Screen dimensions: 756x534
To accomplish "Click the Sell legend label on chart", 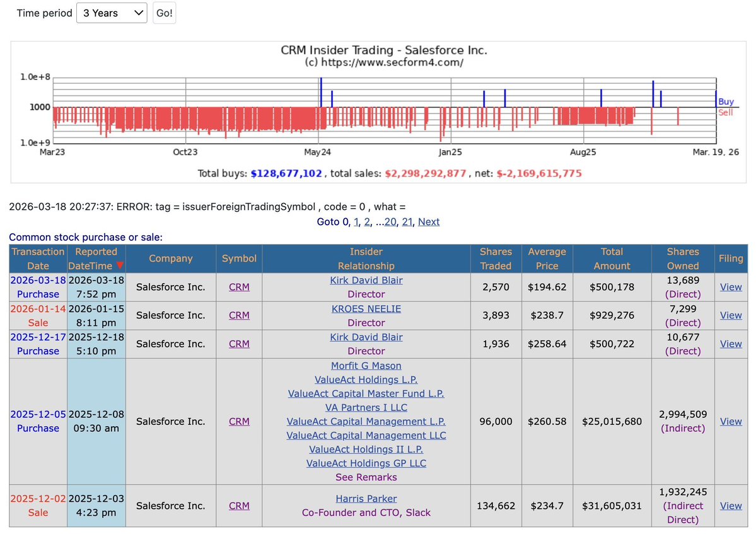I will [x=726, y=112].
